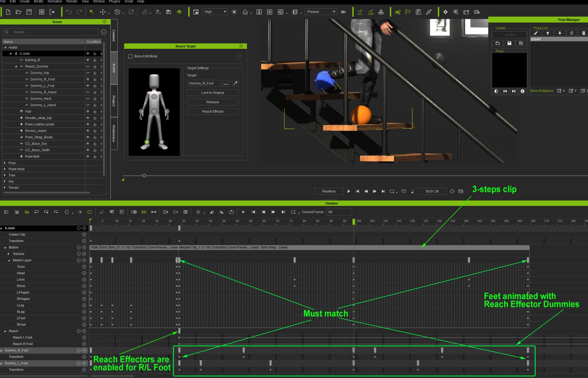Switch to the Project side tab
The width and height of the screenshot is (588, 378).
click(114, 101)
